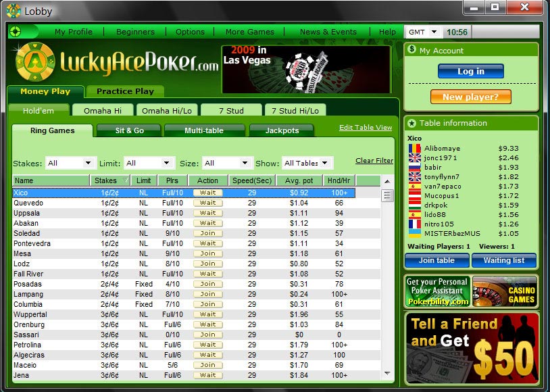This screenshot has height=392, width=550.
Task: Open the Jackpots tab
Action: (x=282, y=130)
